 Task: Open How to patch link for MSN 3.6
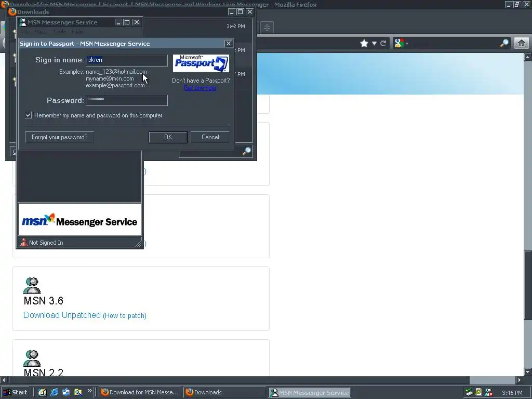coord(125,315)
